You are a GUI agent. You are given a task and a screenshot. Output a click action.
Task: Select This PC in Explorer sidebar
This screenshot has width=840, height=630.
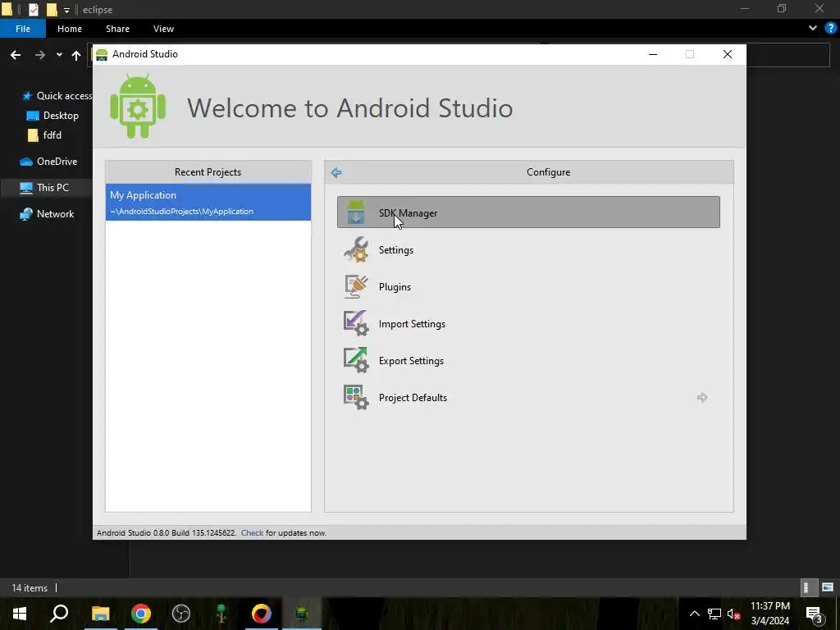[44, 188]
